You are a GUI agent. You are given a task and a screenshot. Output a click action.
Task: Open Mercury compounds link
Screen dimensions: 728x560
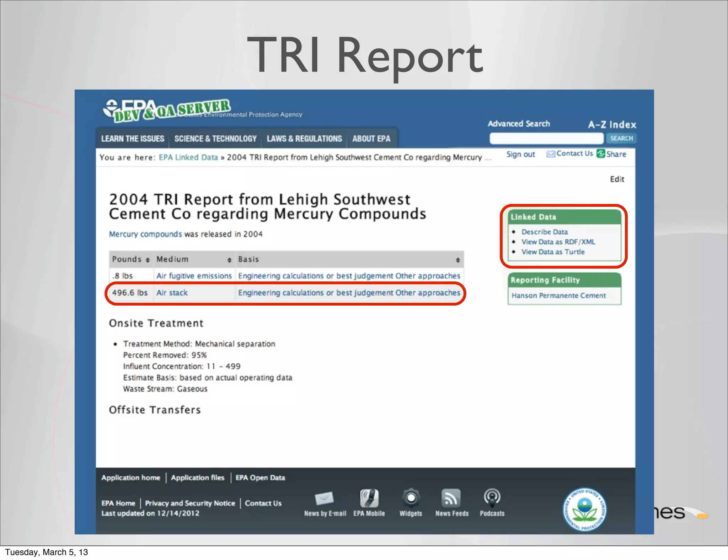coord(145,234)
